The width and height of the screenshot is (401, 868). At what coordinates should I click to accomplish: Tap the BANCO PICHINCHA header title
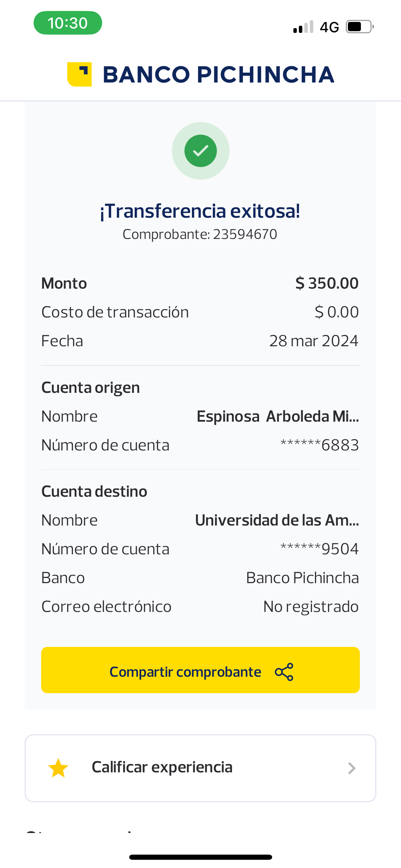click(x=218, y=74)
